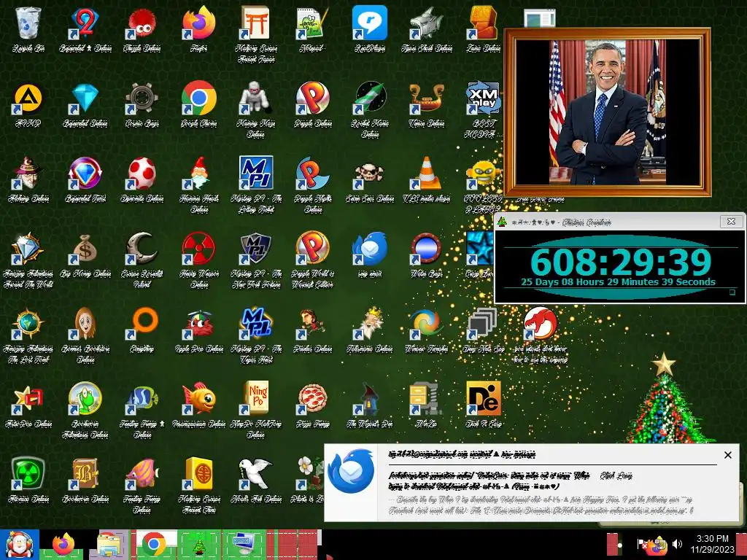The image size is (747, 560).
Task: Click the Santa Claus Start button
Action: [x=19, y=545]
